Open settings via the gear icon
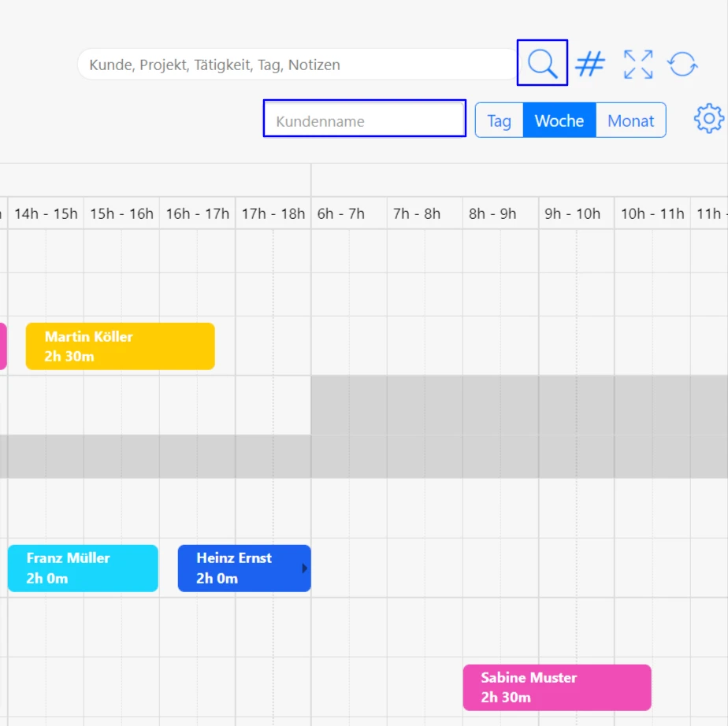 pyautogui.click(x=708, y=119)
